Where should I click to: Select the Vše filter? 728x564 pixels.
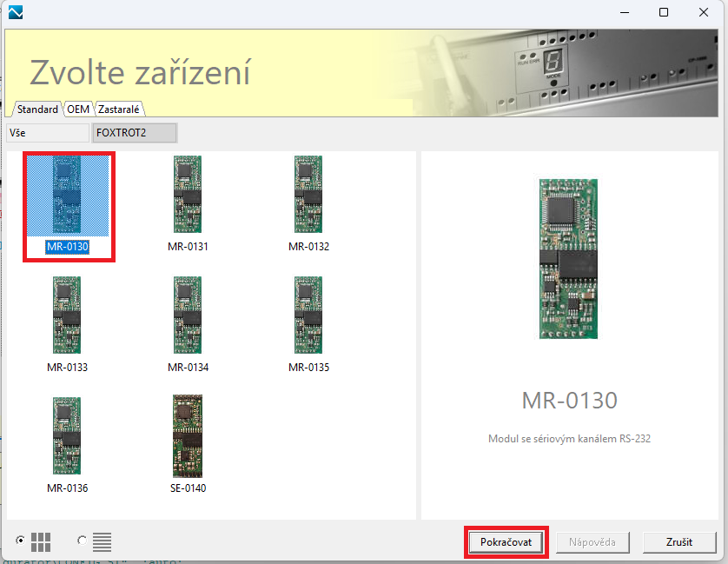(47, 133)
